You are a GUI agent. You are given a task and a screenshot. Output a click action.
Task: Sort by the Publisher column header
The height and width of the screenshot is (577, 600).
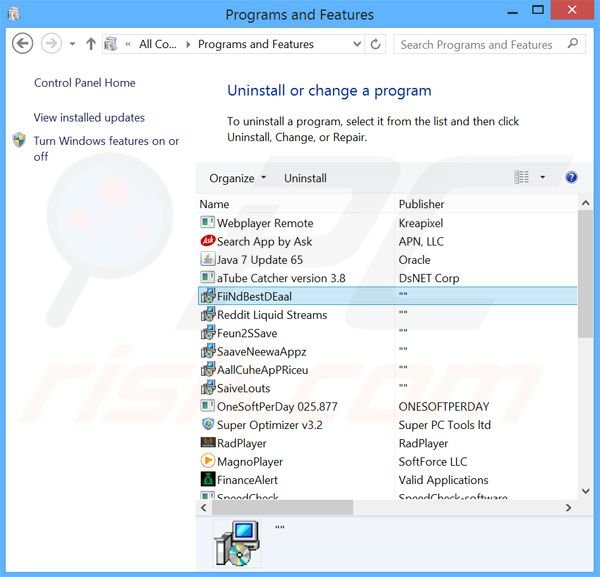point(421,204)
